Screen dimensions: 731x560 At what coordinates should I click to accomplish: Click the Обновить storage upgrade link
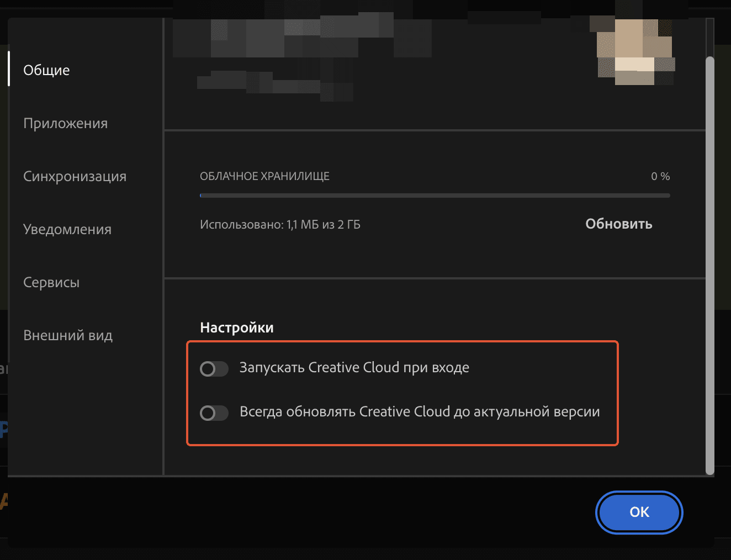[618, 224]
